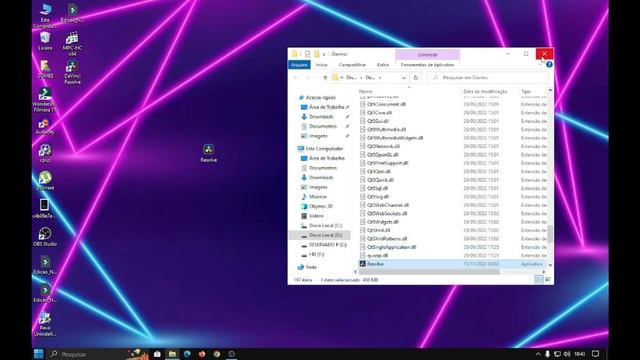The height and width of the screenshot is (360, 640).
Task: Click the Explorer back navigation arrow
Action: tap(296, 78)
